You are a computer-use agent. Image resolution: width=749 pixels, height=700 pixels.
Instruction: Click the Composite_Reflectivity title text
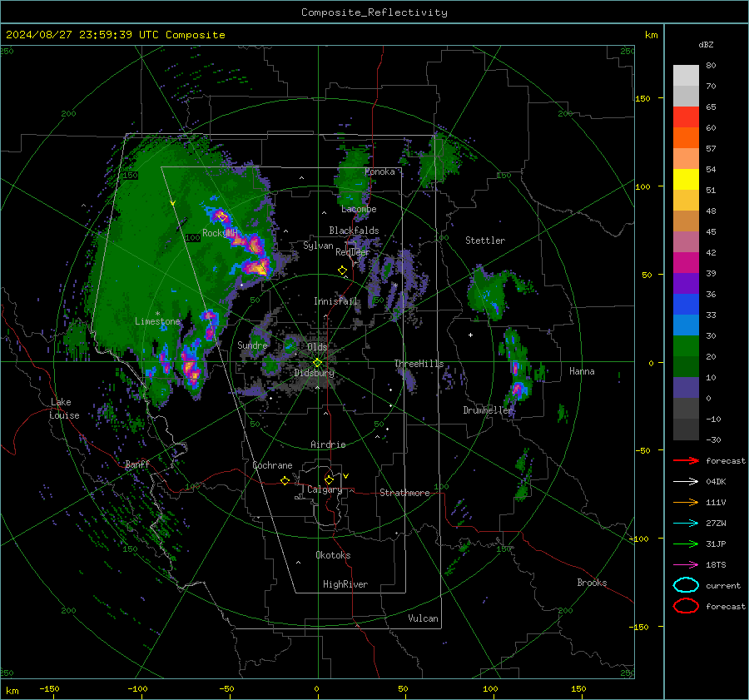coord(374,12)
